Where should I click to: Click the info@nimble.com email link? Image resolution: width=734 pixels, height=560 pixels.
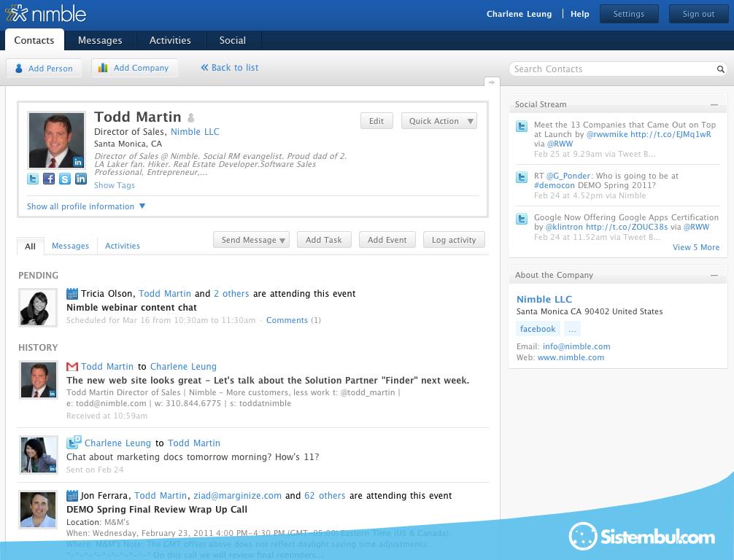pyautogui.click(x=576, y=346)
